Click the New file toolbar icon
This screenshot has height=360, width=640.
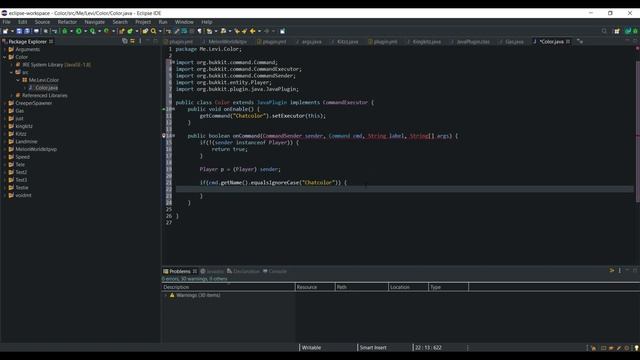click(6, 31)
